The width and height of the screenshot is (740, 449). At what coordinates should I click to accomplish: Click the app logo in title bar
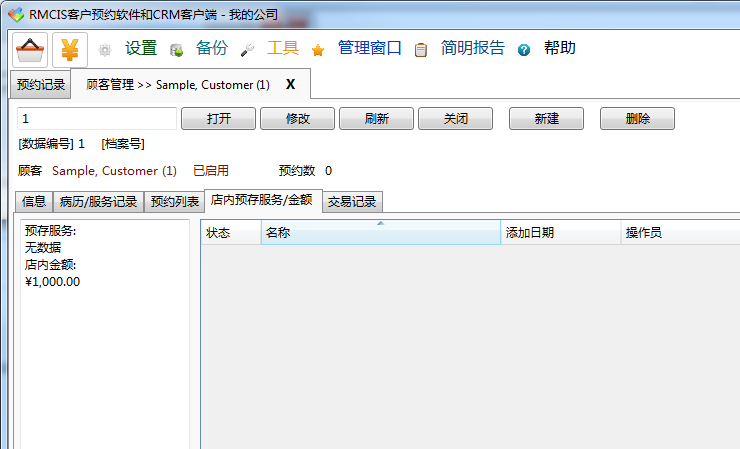point(16,15)
